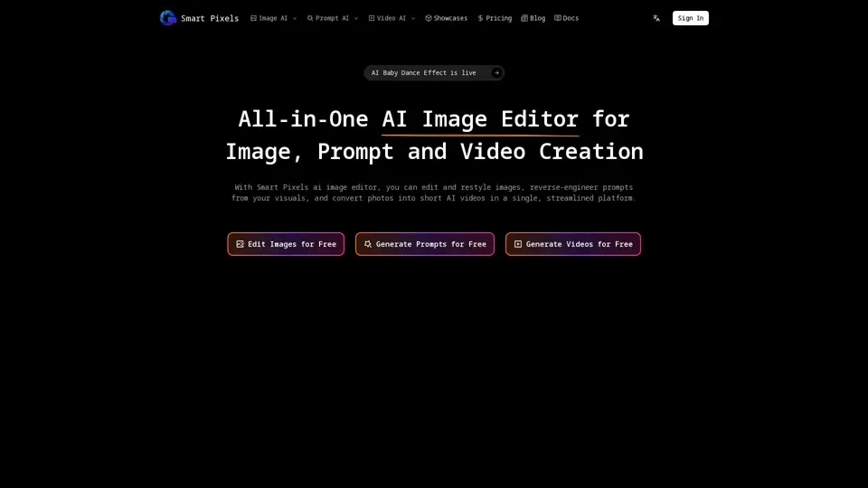This screenshot has width=868, height=488.
Task: Expand the Prompt AI chevron
Action: click(356, 18)
